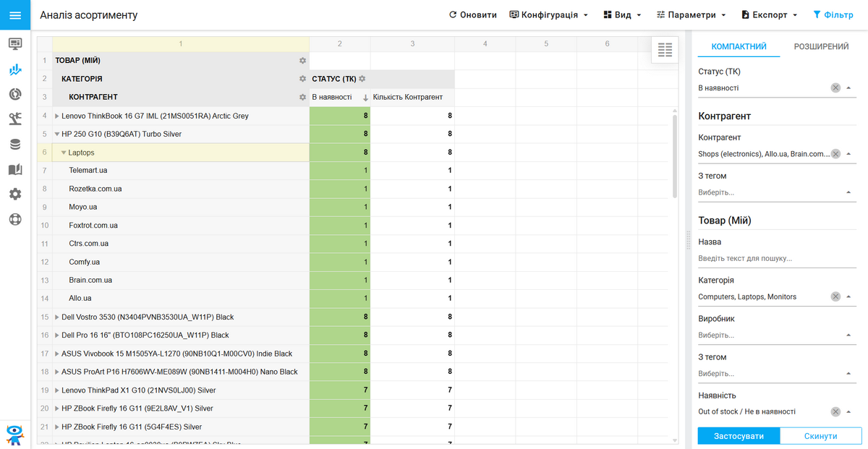Open the Конфігурація menu
This screenshot has width=868, height=449.
[x=548, y=14]
